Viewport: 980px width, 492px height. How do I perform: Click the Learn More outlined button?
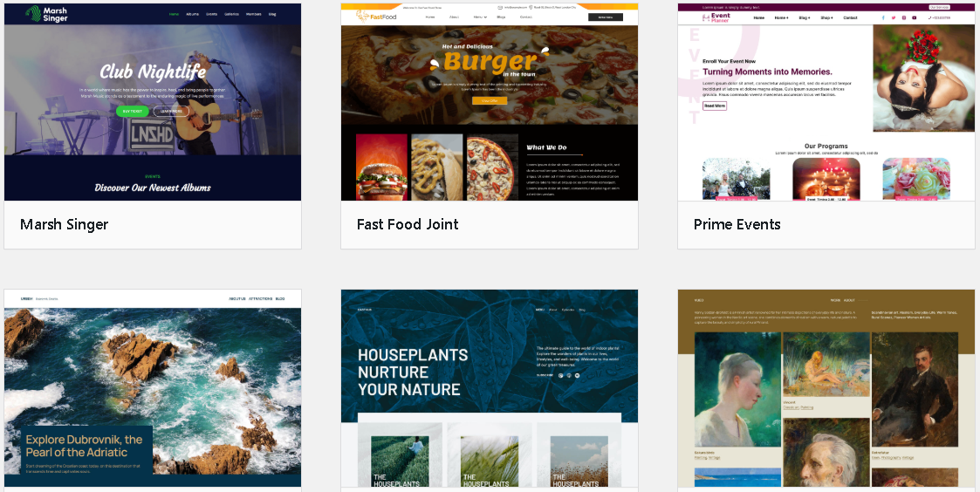pos(171,112)
